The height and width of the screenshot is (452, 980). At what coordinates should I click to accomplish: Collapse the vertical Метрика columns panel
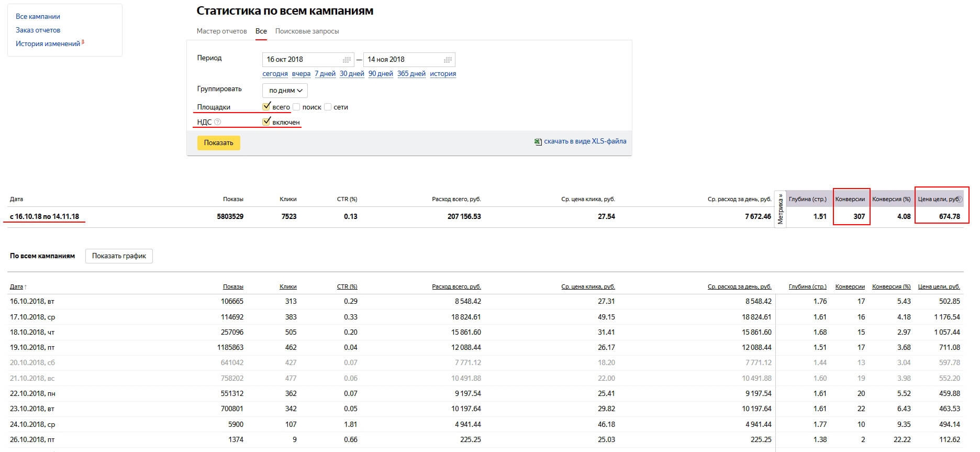pyautogui.click(x=780, y=209)
